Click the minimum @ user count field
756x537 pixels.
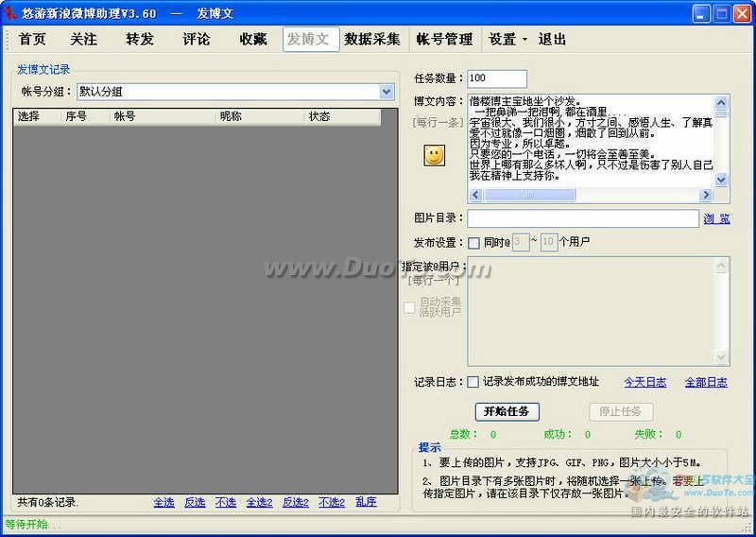point(521,242)
